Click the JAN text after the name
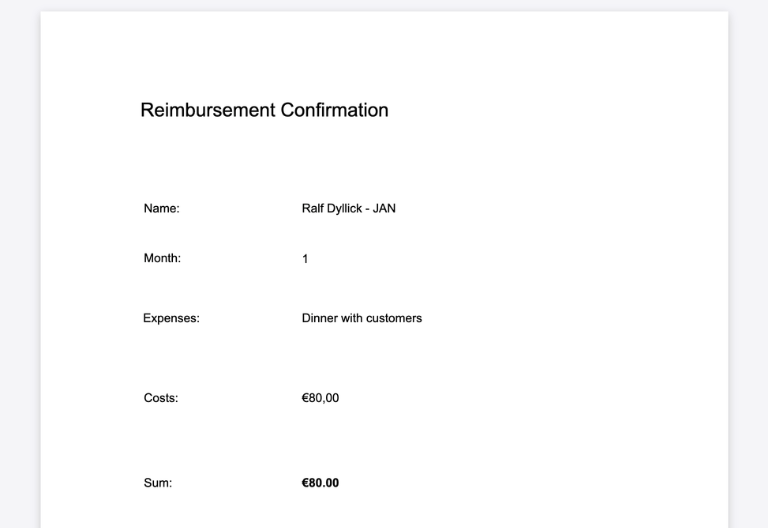 [385, 208]
